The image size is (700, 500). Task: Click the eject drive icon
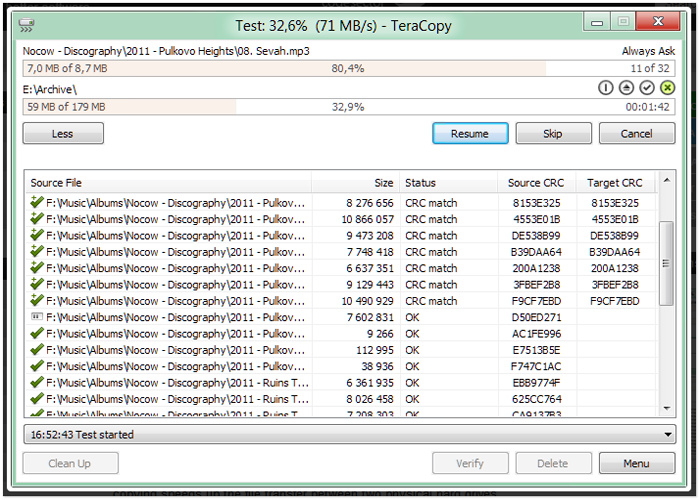click(626, 88)
